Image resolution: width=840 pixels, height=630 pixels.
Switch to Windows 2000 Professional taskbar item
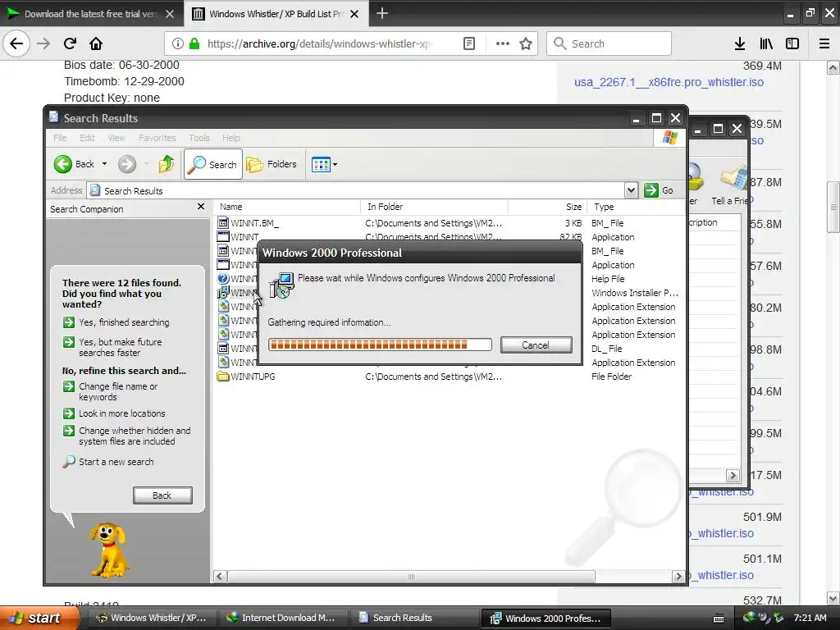(x=546, y=618)
